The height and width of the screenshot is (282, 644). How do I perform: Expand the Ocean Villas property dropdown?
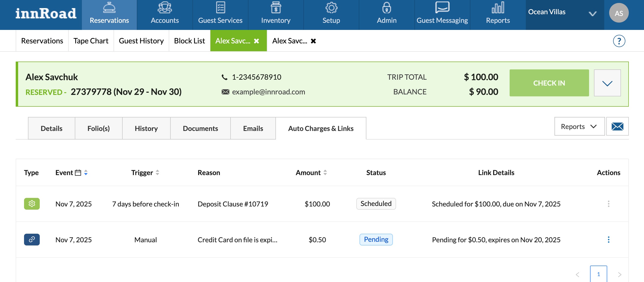(x=592, y=13)
